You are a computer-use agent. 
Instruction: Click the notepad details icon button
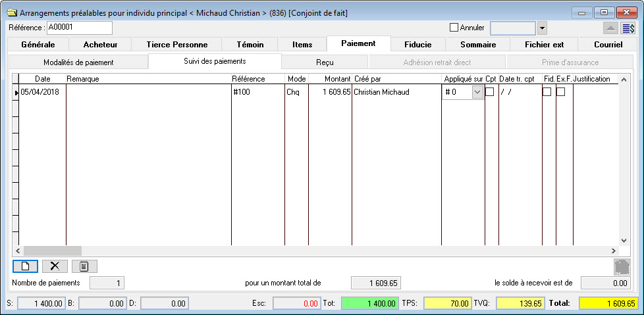tap(84, 266)
